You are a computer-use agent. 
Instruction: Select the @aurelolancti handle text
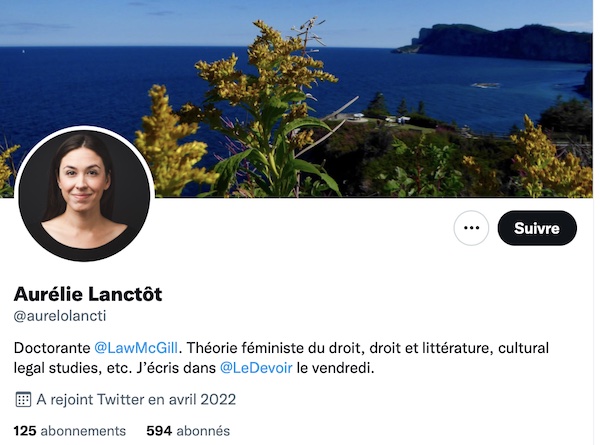(60, 316)
